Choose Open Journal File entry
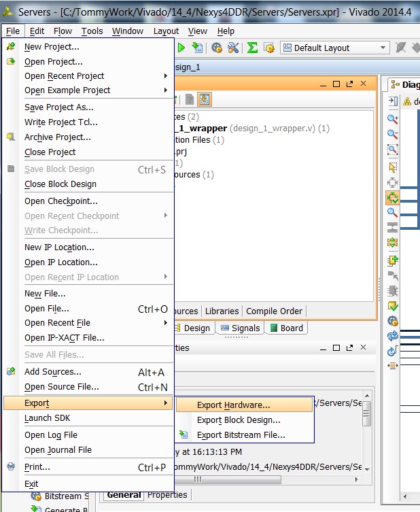This screenshot has height=512, width=420. pyautogui.click(x=88, y=450)
